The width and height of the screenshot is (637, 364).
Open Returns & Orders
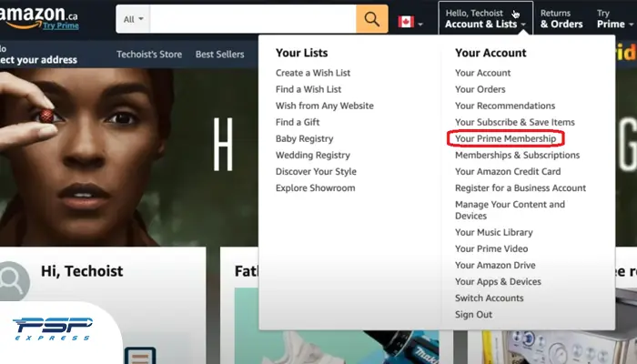[x=561, y=19]
